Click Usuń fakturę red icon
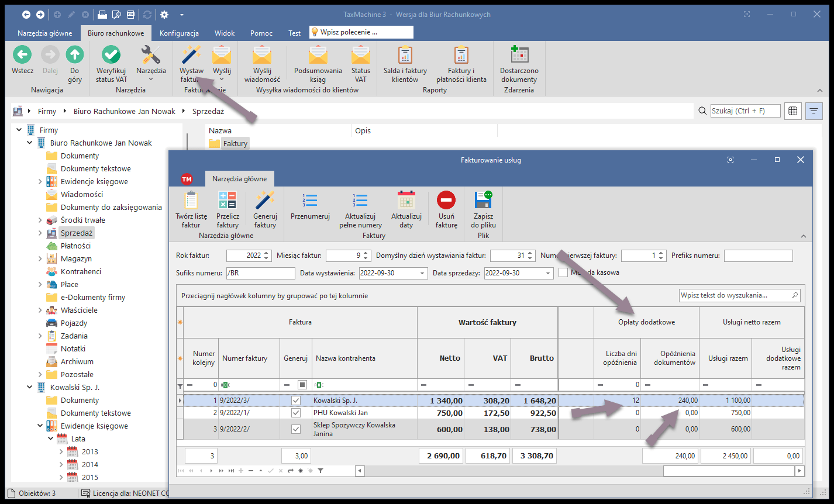Screen dimensions: 834x504 coord(446,201)
